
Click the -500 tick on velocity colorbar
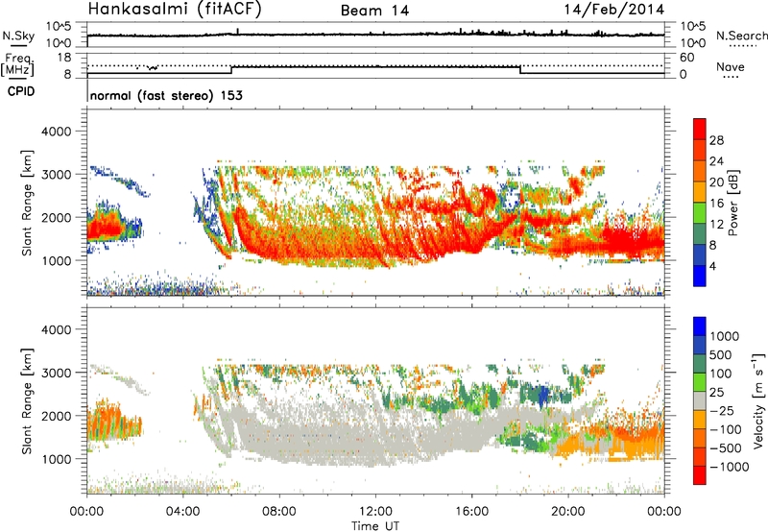[x=726, y=447]
